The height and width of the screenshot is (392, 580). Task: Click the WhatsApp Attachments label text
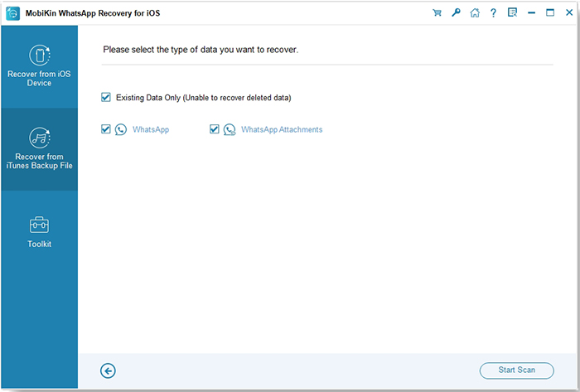coord(282,129)
